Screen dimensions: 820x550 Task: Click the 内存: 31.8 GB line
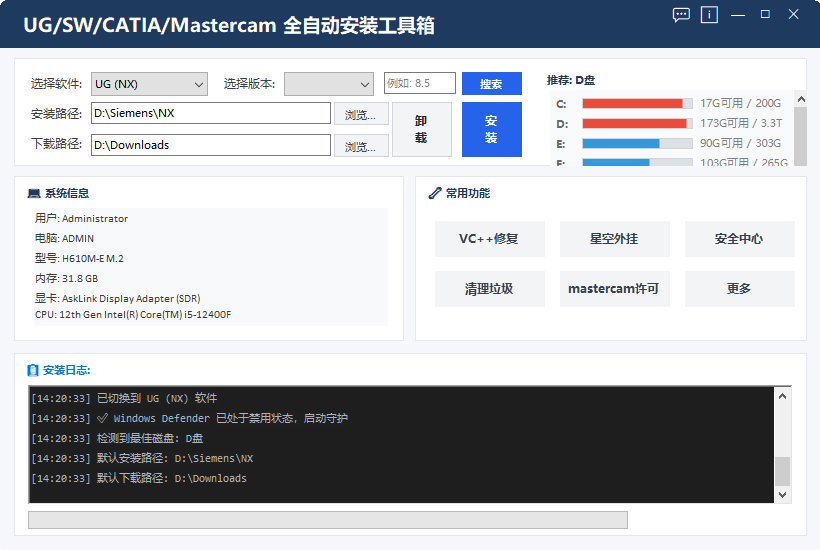tap(66, 278)
